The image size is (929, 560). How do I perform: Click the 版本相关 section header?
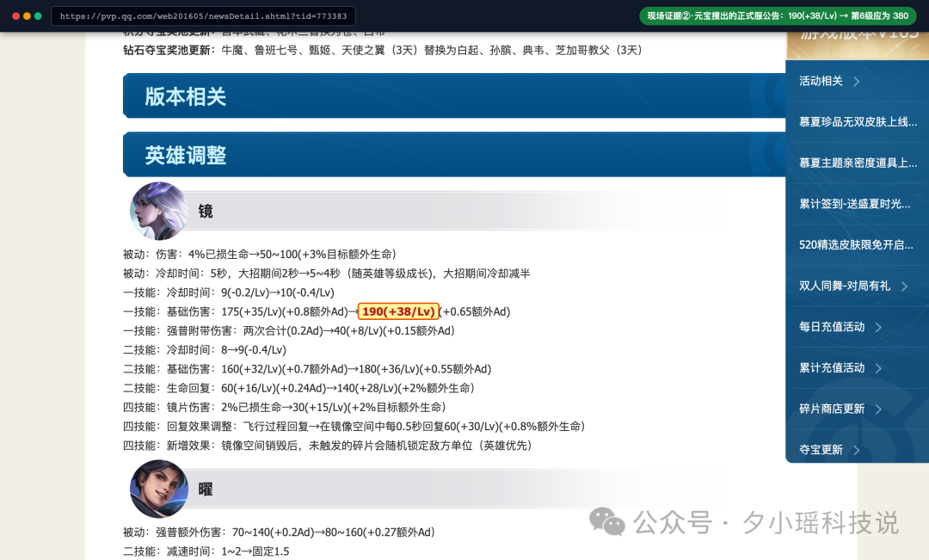(x=454, y=96)
